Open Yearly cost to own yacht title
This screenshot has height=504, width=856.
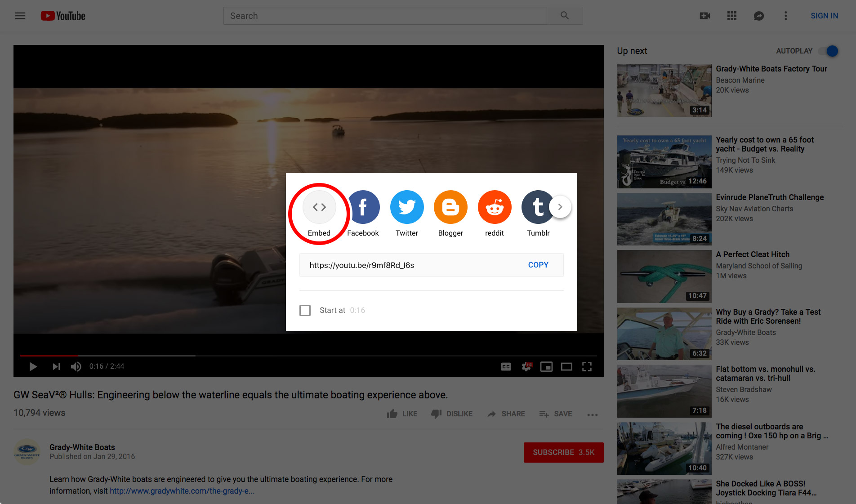765,144
